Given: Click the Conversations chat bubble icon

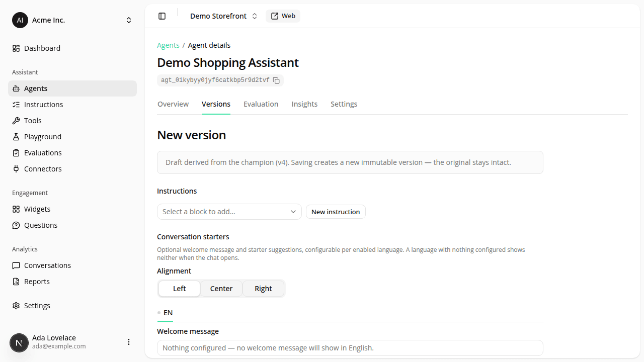Looking at the screenshot, I should (16, 265).
